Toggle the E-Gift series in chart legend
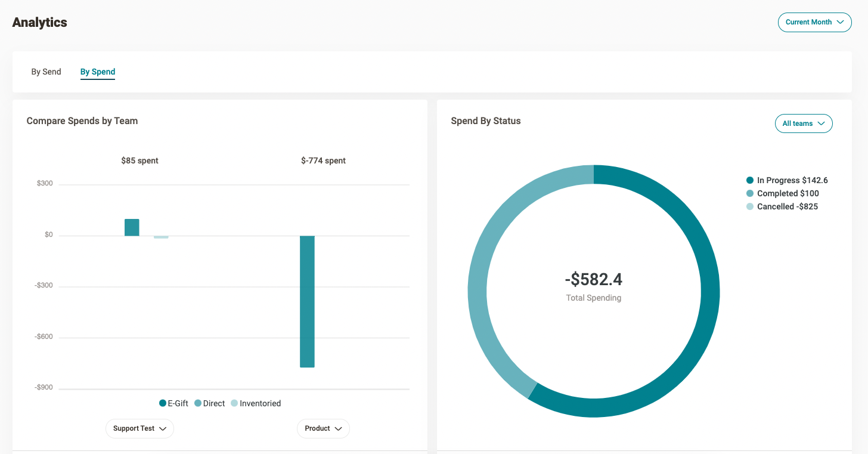Screen dimensions: 868x454 pos(173,403)
